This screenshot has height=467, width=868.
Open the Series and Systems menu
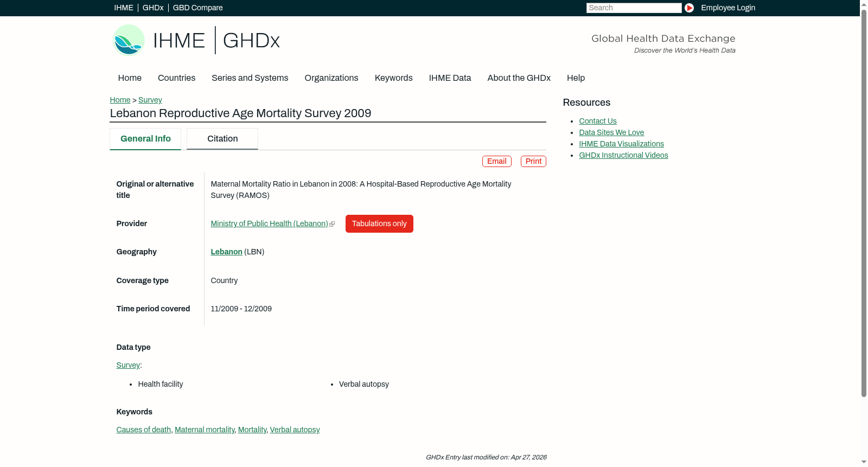tap(250, 78)
